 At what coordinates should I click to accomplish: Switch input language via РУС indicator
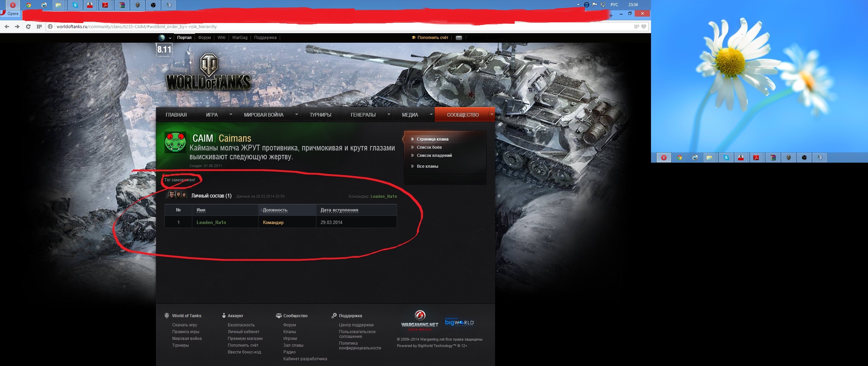(x=614, y=5)
